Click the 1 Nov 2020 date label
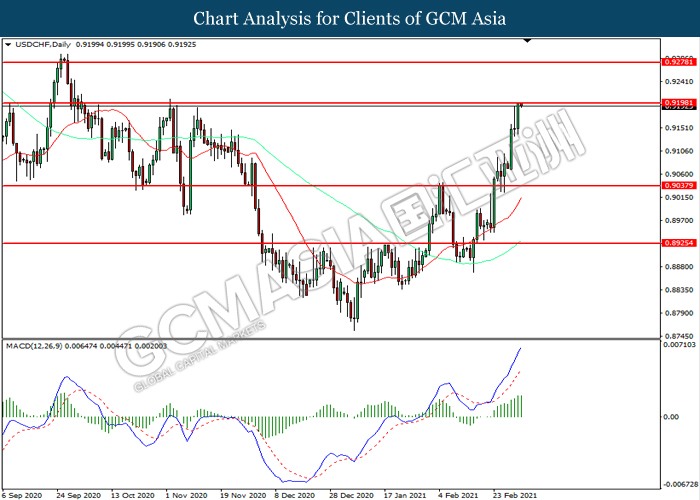The height and width of the screenshot is (500, 700). click(186, 495)
